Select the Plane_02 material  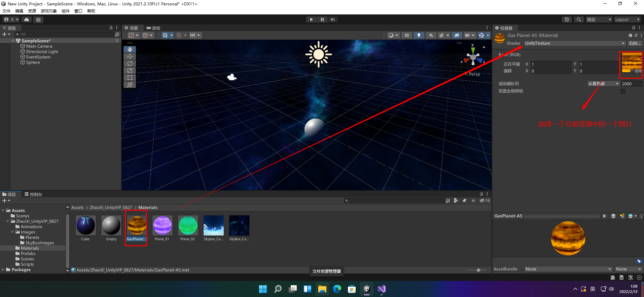pyautogui.click(x=188, y=225)
